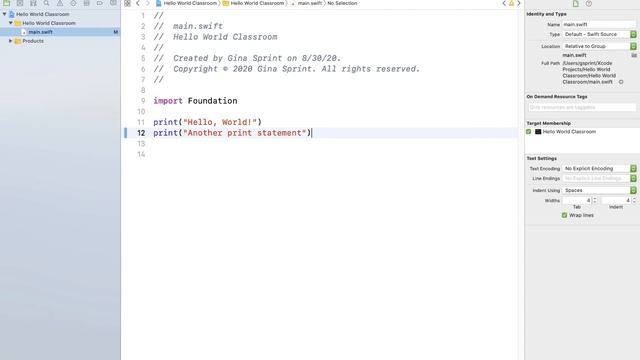The width and height of the screenshot is (640, 360).
Task: Click the yellow warning issue indicator
Action: click(x=511, y=3)
